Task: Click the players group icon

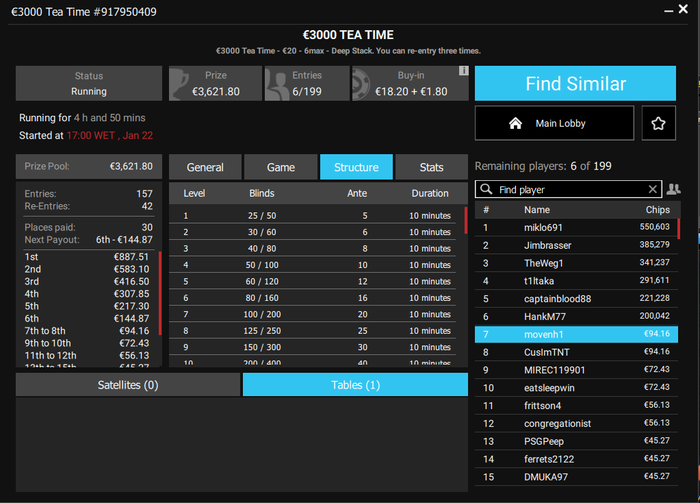Action: [x=673, y=189]
